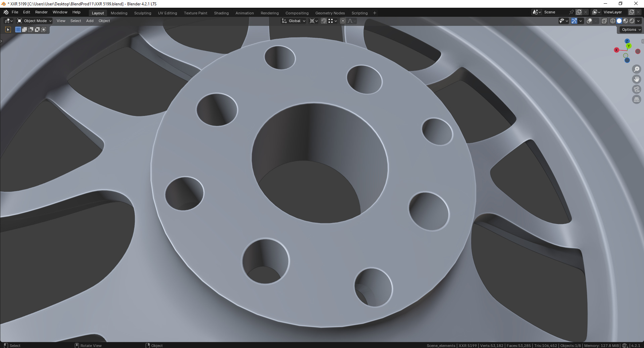644x348 pixels.
Task: Click the X axis on navigation gizmo
Action: tap(616, 50)
